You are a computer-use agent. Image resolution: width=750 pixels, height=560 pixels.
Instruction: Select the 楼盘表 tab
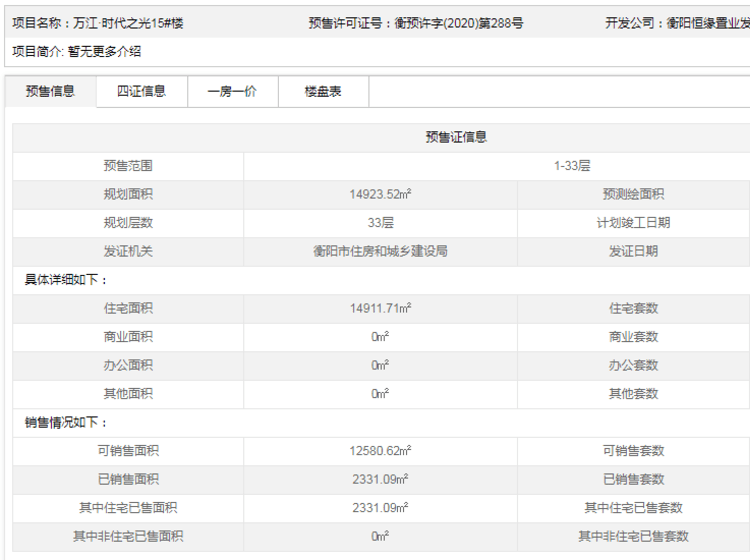323,91
